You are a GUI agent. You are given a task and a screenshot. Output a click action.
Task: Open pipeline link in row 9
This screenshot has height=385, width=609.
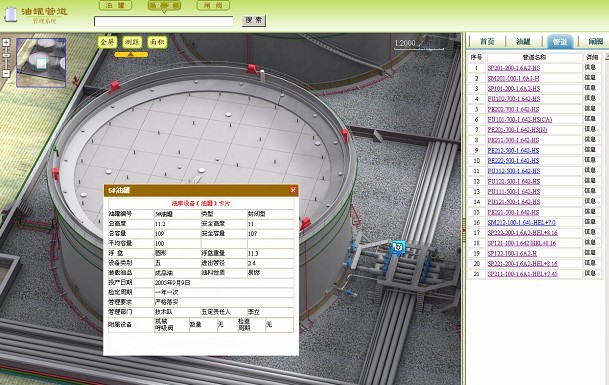pos(513,150)
